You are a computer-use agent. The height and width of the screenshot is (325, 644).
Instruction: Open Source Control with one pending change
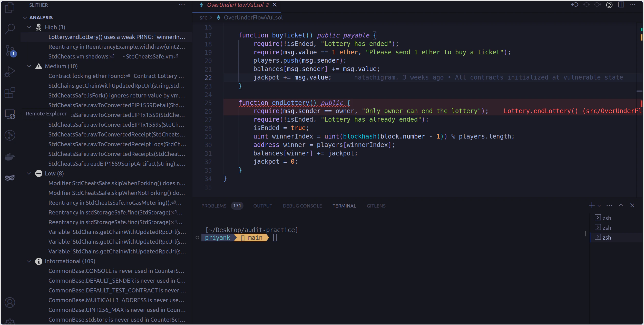coord(10,51)
